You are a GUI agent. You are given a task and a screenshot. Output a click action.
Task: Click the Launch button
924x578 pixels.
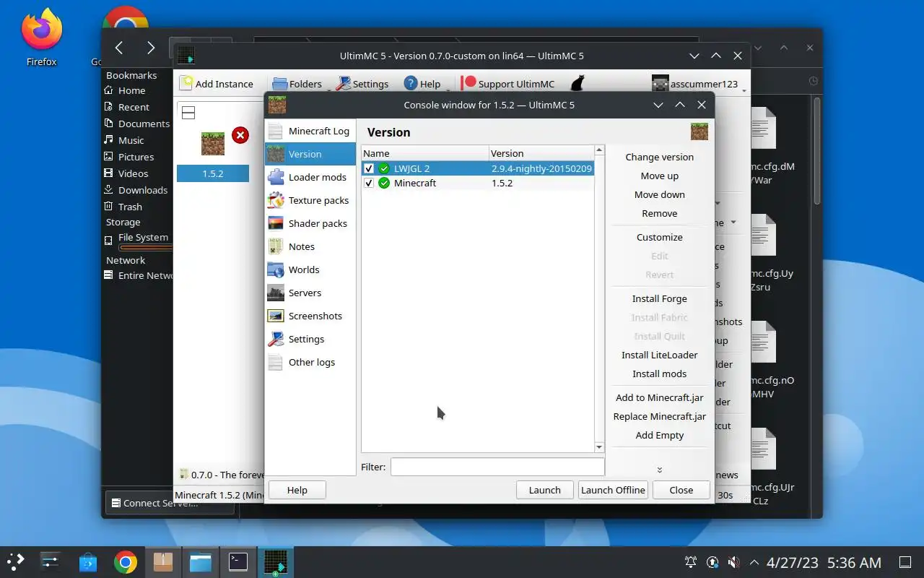[x=544, y=490]
